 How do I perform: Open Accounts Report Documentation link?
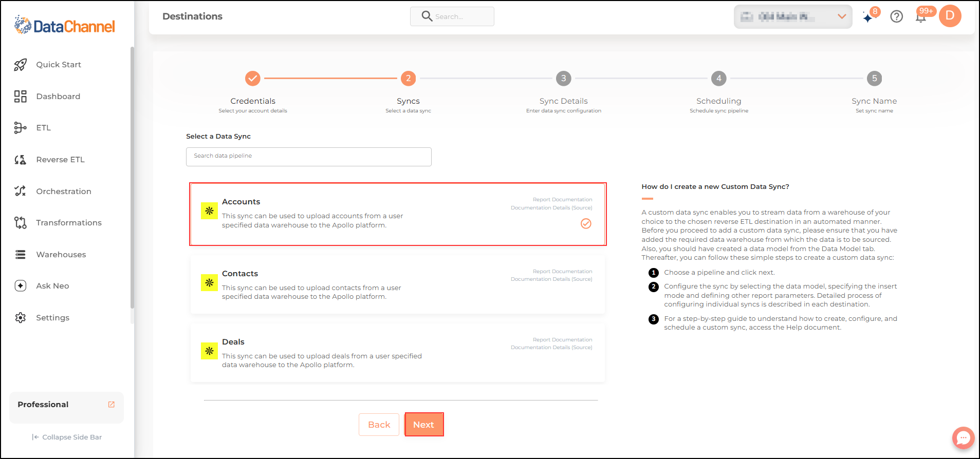click(x=562, y=200)
